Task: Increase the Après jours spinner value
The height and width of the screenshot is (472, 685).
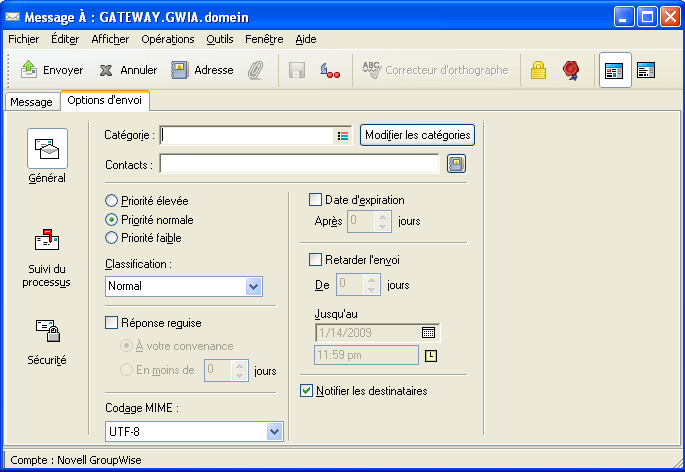Action: pos(382,216)
